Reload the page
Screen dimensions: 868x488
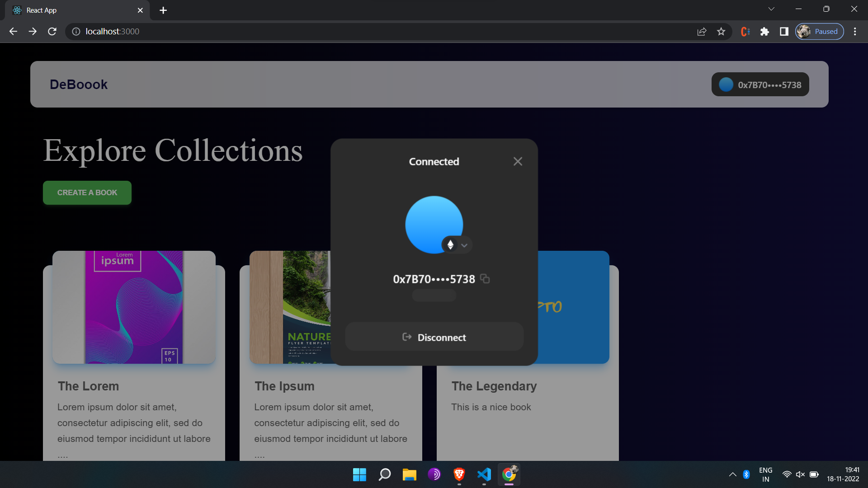[x=52, y=32]
